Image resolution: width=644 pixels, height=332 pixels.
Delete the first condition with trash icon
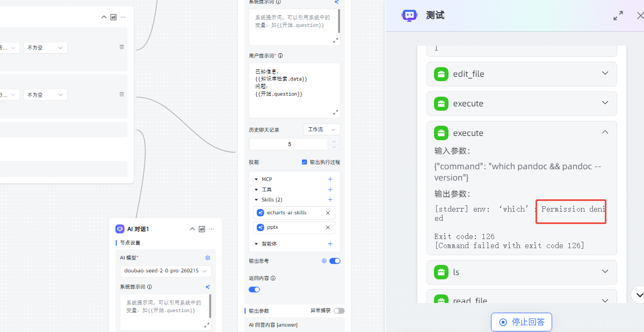click(121, 47)
